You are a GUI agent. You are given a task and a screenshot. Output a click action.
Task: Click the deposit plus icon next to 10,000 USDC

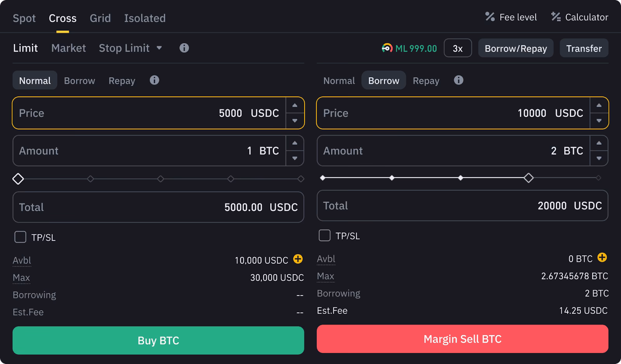(x=297, y=260)
